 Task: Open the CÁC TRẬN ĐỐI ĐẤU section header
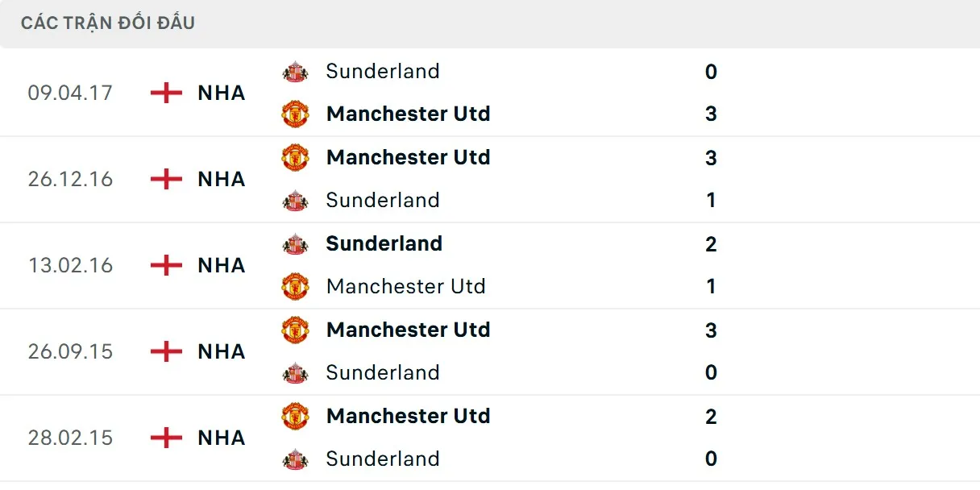[x=107, y=23]
